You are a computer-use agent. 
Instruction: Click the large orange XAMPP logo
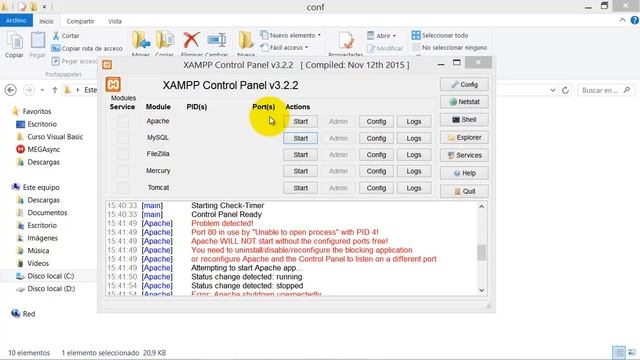click(113, 84)
